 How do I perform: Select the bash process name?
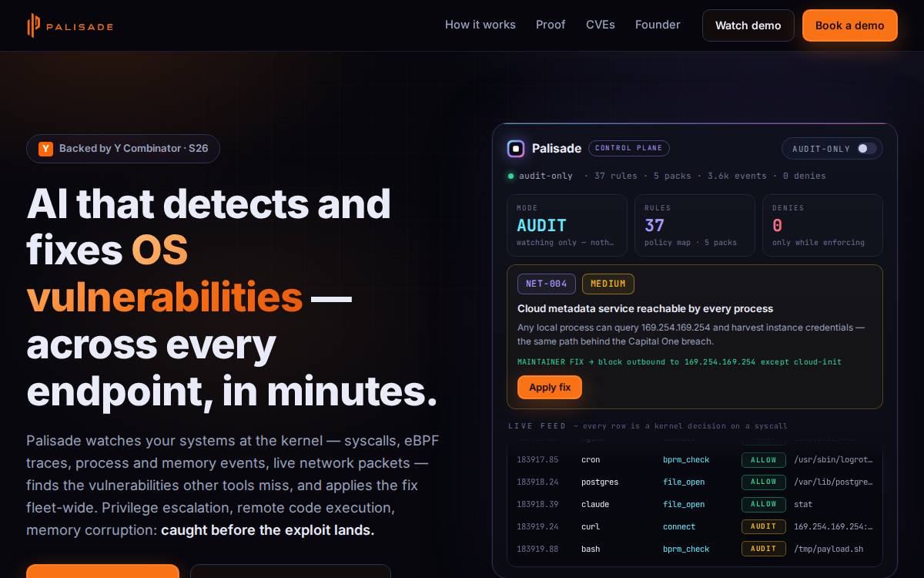click(x=591, y=549)
